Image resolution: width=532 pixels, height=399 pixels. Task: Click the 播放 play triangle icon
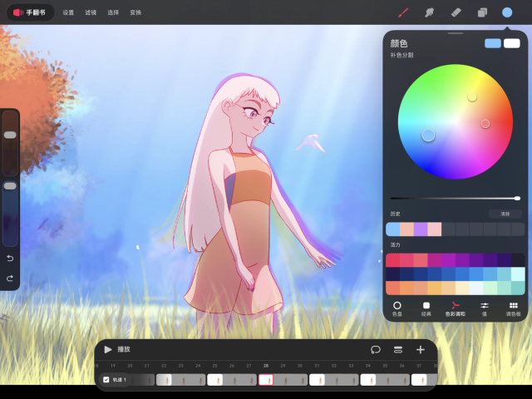click(108, 349)
